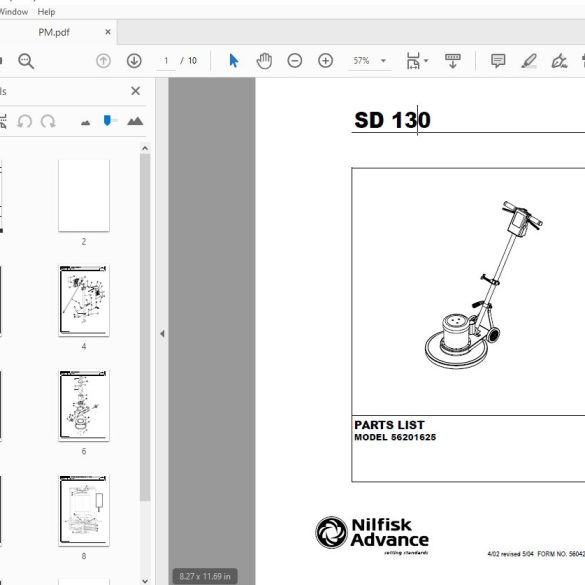Click the page number input field

[166, 61]
